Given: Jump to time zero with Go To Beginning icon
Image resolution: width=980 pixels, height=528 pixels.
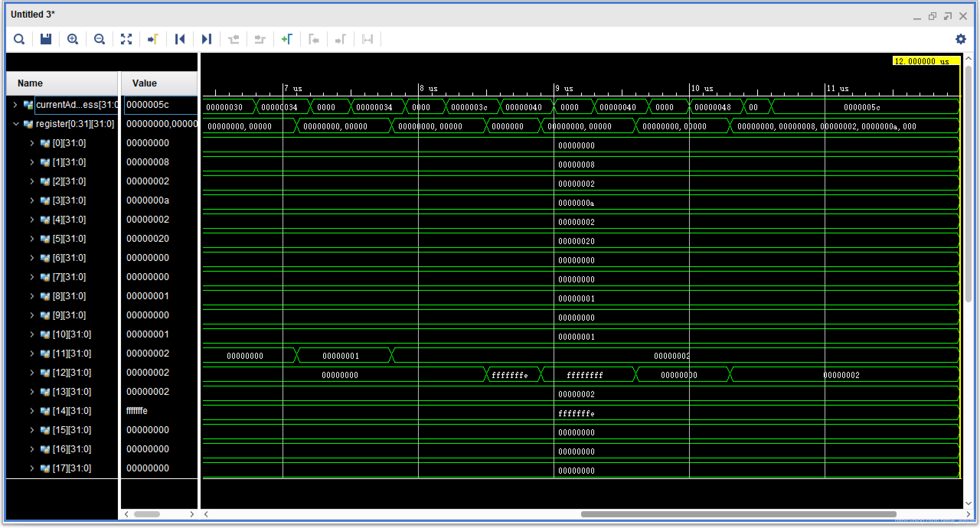Looking at the screenshot, I should tap(180, 39).
